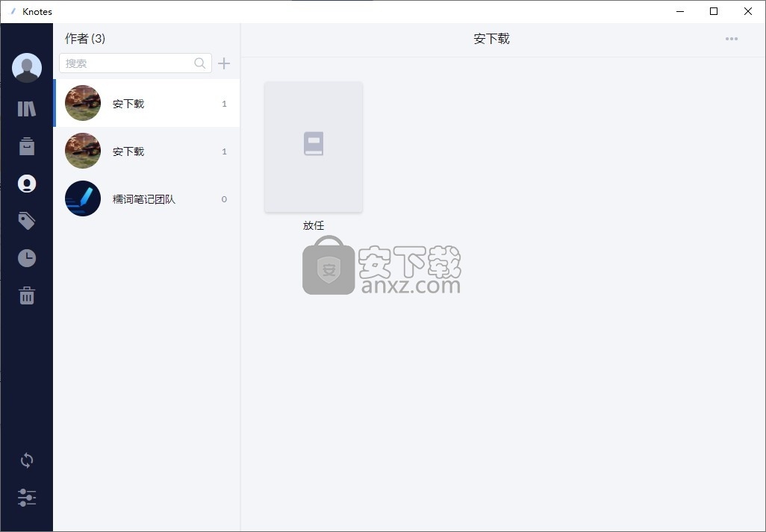Click the search magnifier icon
Image resolution: width=766 pixels, height=532 pixels.
(x=200, y=63)
